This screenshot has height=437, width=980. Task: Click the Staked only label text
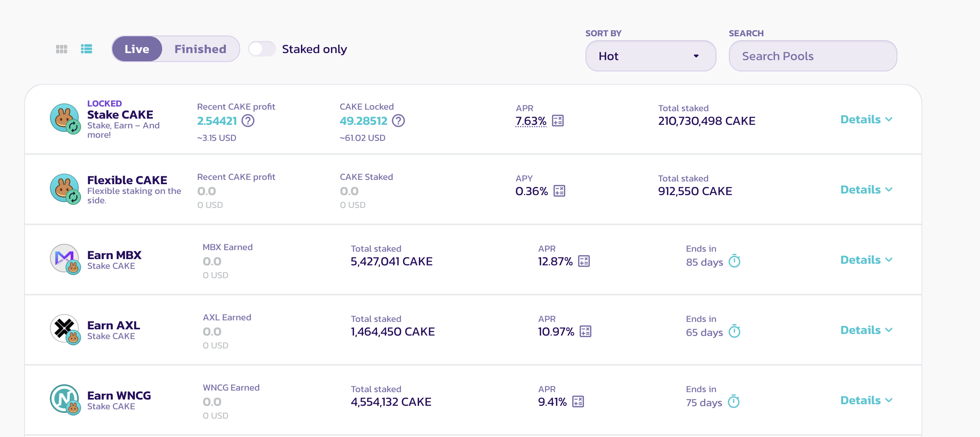(x=315, y=50)
